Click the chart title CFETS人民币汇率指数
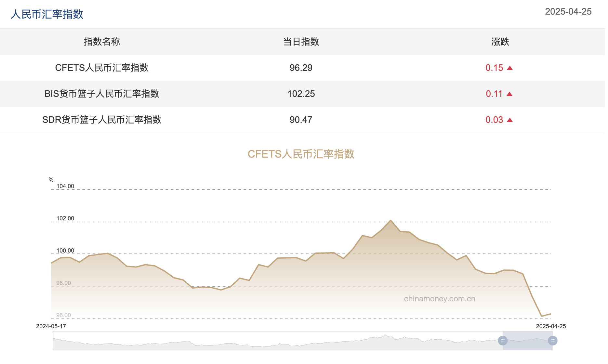Screen dimensions: 608x364 click(x=301, y=154)
